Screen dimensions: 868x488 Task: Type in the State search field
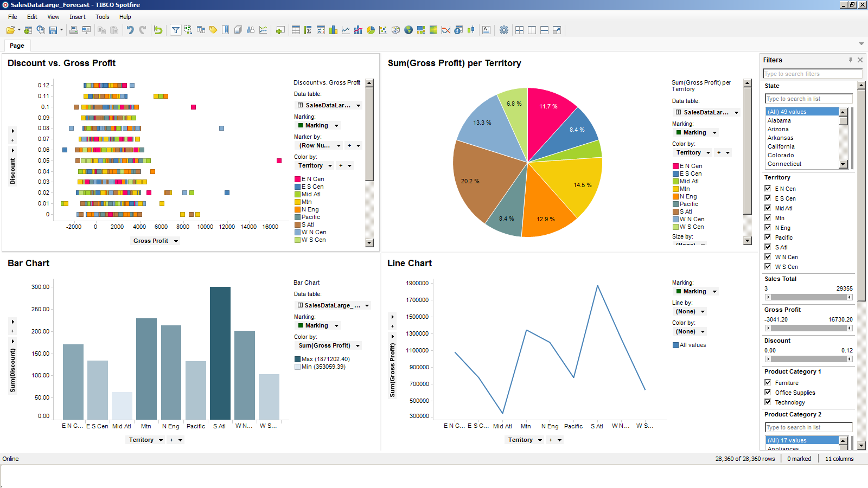point(808,98)
